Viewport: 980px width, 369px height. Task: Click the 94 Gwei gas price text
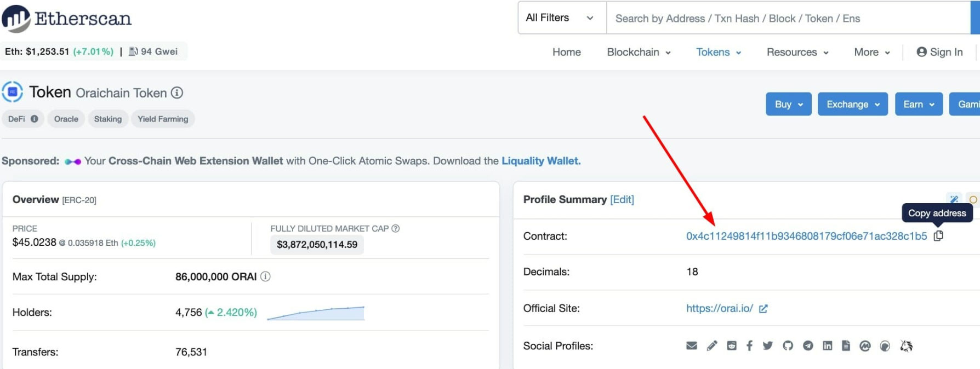(x=159, y=51)
